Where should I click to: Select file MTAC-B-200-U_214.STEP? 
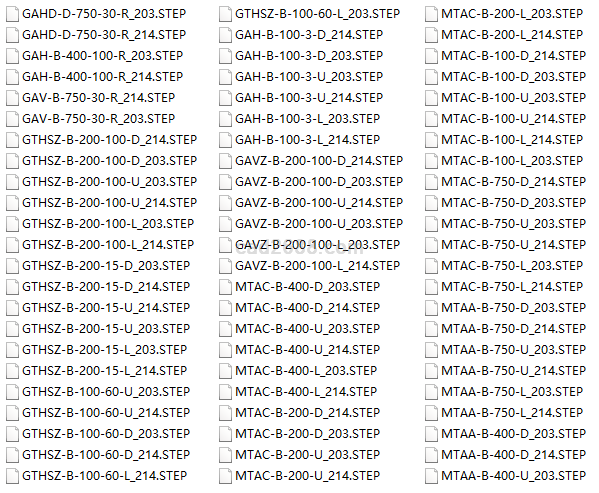pos(308,476)
